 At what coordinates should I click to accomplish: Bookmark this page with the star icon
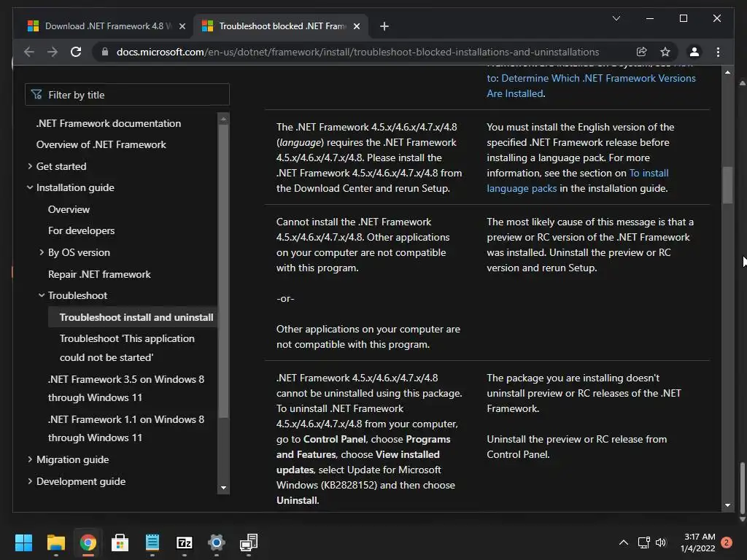click(665, 52)
